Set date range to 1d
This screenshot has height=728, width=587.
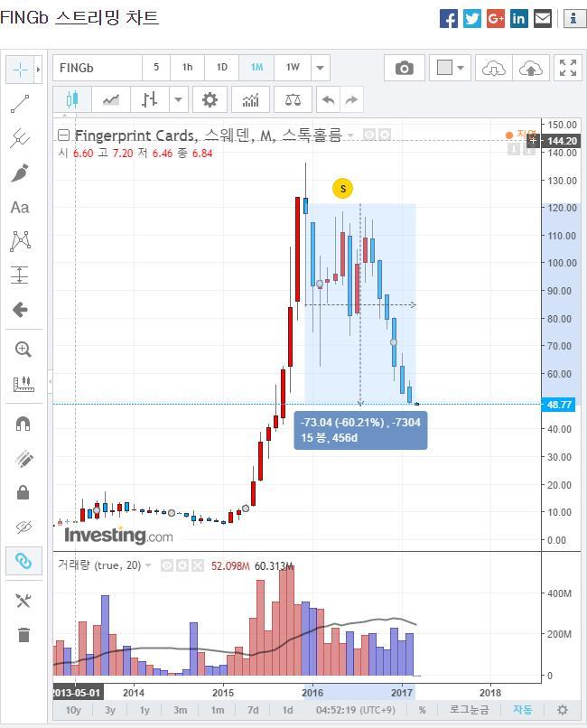[288, 710]
